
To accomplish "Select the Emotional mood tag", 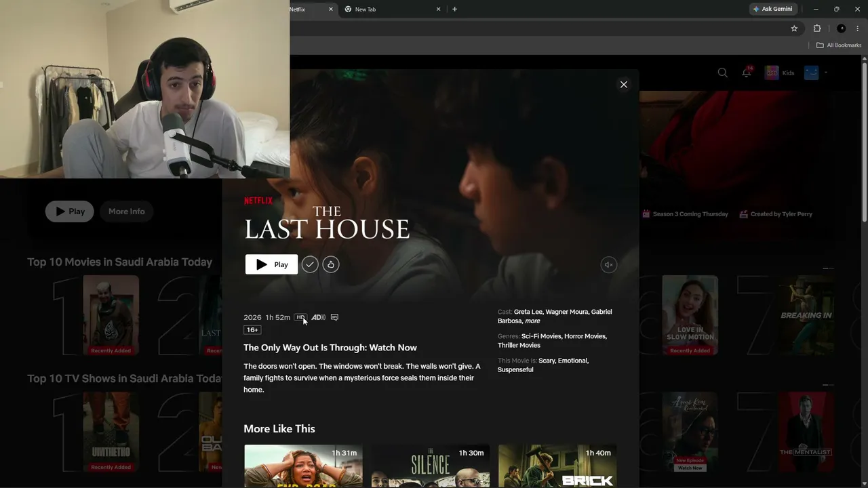I will pos(574,361).
